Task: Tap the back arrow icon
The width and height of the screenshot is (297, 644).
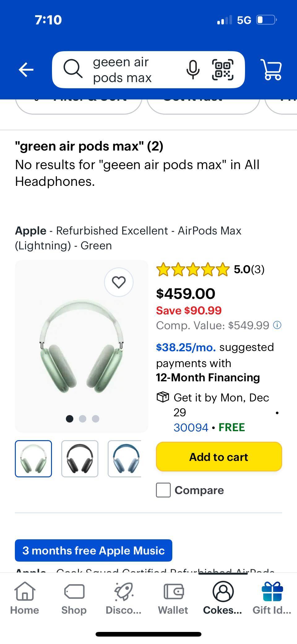Action: (26, 69)
